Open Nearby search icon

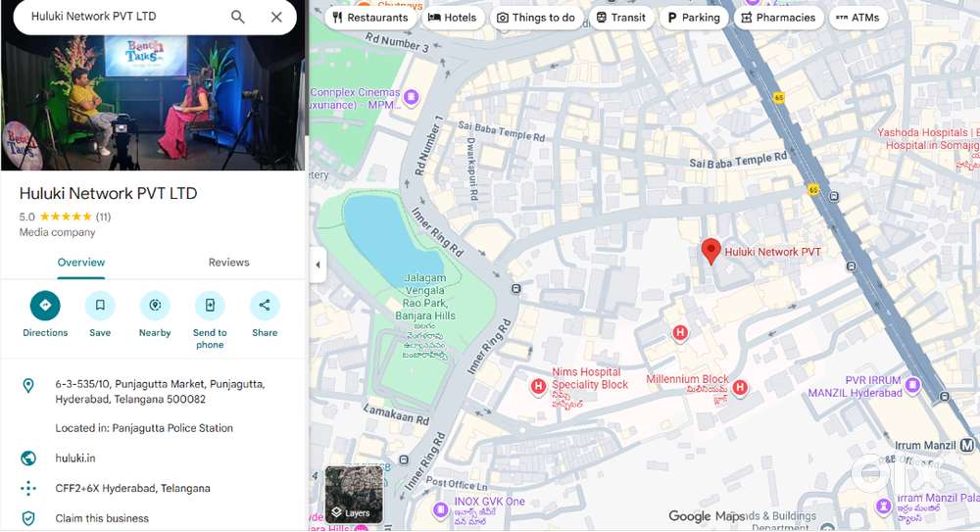tap(155, 306)
